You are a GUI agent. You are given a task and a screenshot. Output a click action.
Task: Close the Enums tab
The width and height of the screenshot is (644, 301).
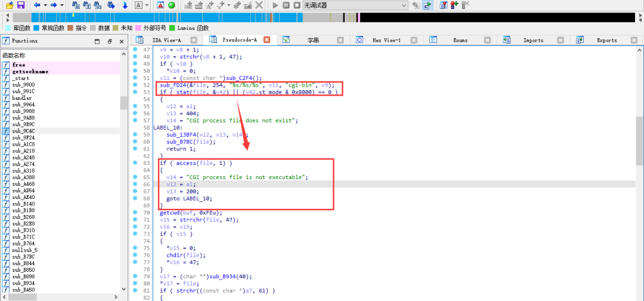(x=487, y=40)
